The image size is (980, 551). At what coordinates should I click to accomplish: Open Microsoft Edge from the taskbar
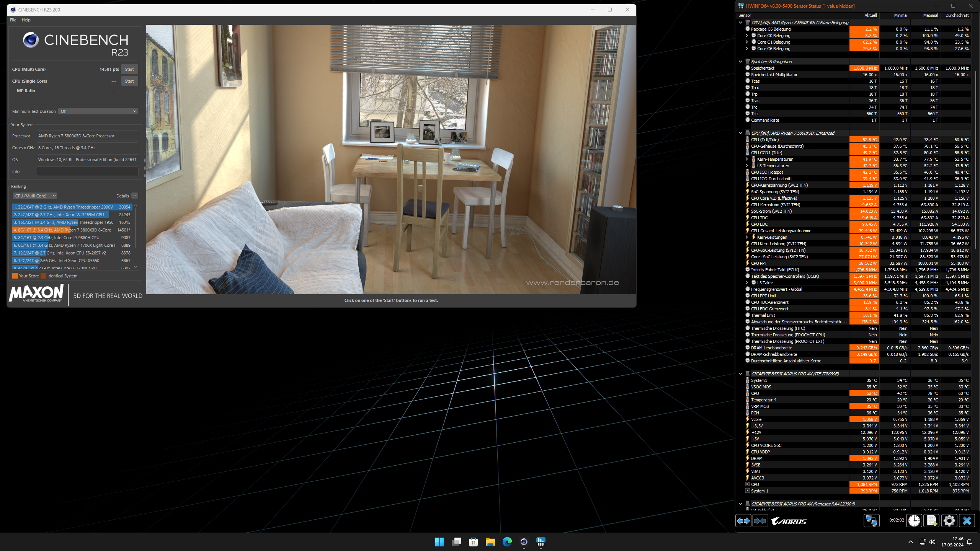pos(507,542)
